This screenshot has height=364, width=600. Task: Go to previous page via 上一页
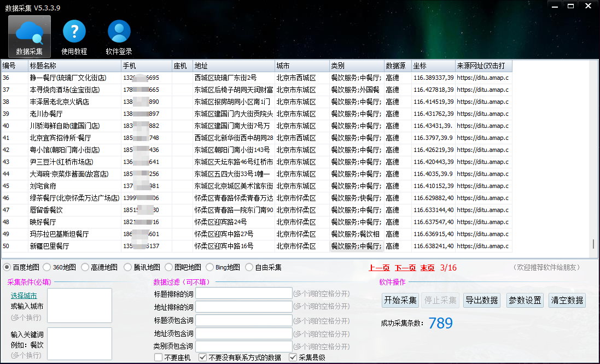point(379,268)
